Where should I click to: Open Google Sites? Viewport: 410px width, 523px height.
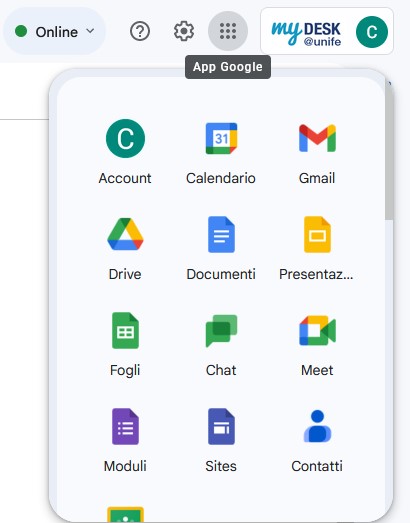point(221,426)
